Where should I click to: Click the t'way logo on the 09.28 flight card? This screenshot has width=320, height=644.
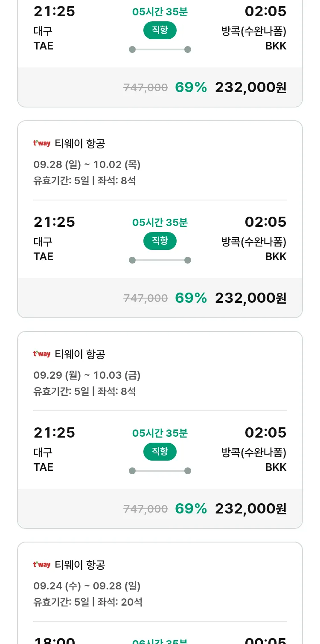42,143
